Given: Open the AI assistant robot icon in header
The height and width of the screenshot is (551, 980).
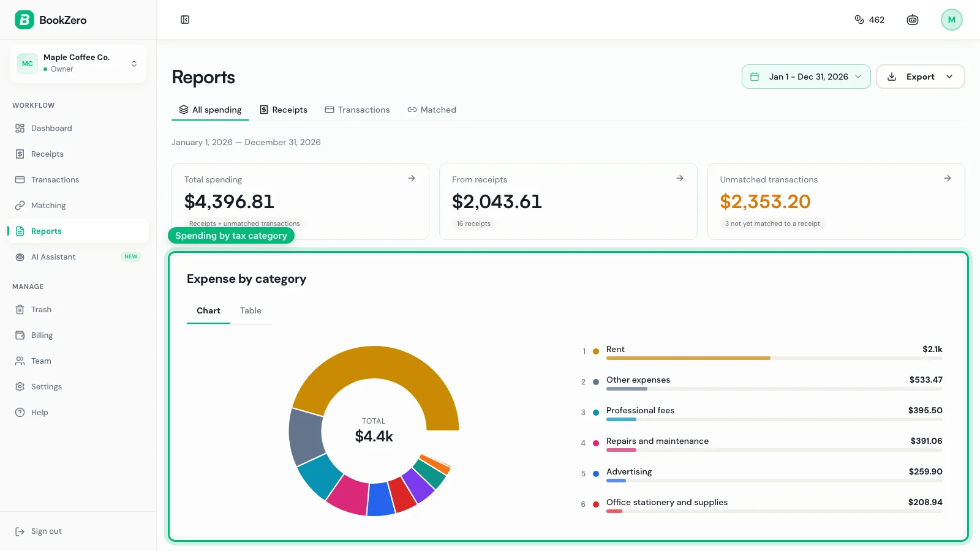Looking at the screenshot, I should point(913,20).
